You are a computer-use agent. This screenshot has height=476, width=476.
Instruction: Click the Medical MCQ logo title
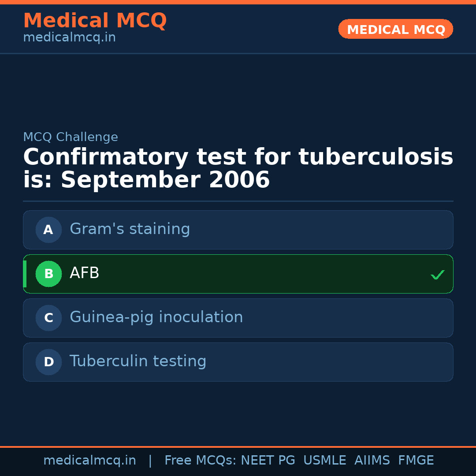pyautogui.click(x=95, y=21)
